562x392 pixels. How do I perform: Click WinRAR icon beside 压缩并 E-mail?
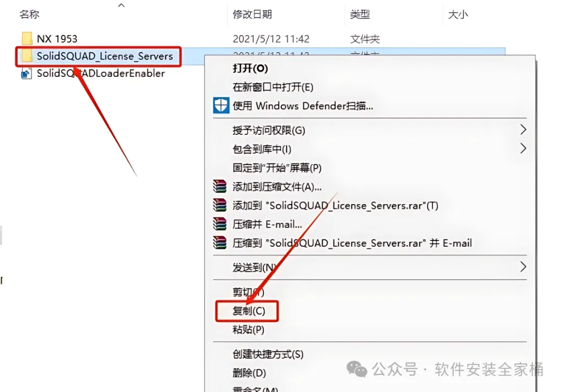click(220, 224)
